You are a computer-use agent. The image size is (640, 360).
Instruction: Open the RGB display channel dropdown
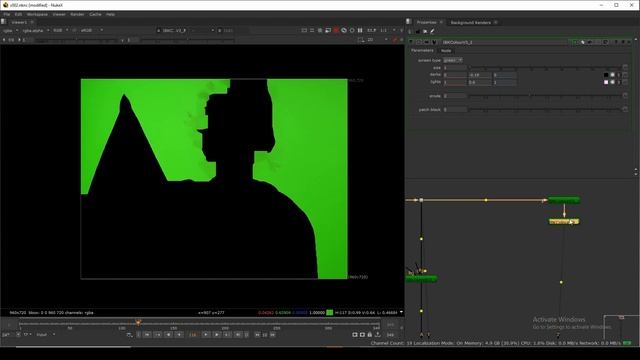[60, 30]
